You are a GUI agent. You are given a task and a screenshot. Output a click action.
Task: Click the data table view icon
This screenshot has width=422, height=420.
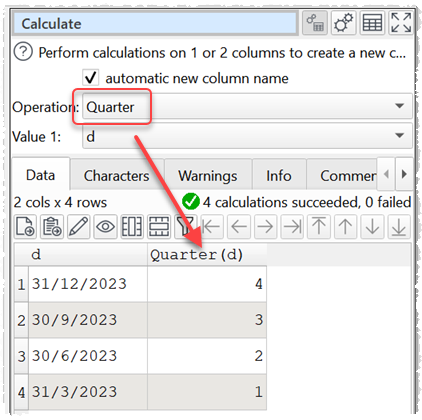[x=372, y=23]
